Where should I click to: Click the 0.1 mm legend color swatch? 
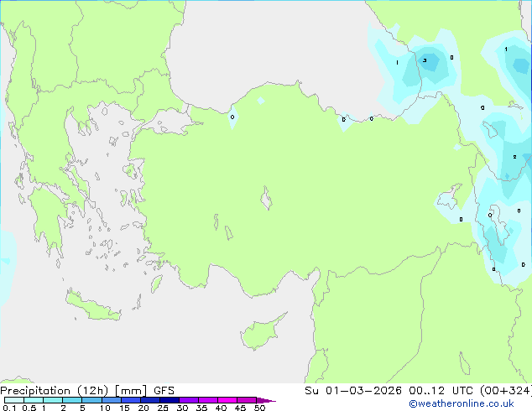pos(14,400)
